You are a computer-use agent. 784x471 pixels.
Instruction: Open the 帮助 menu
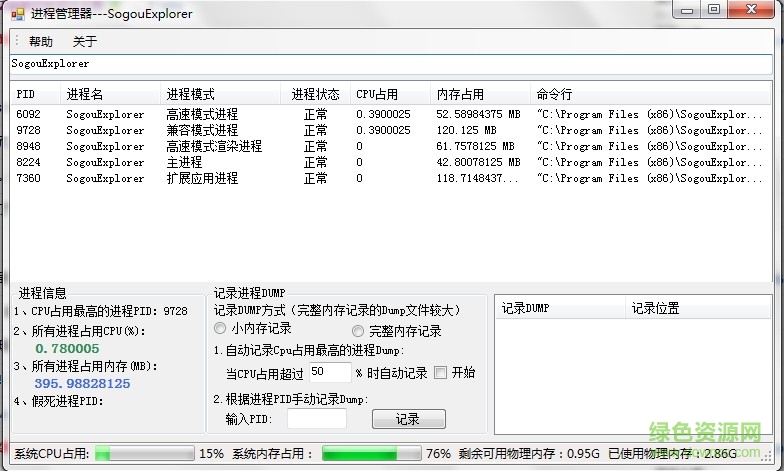click(40, 42)
